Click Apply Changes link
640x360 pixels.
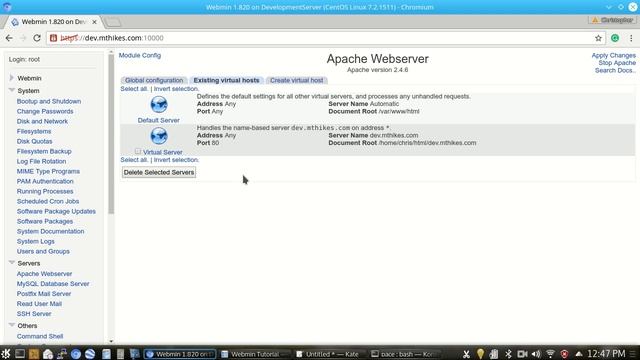tap(613, 55)
